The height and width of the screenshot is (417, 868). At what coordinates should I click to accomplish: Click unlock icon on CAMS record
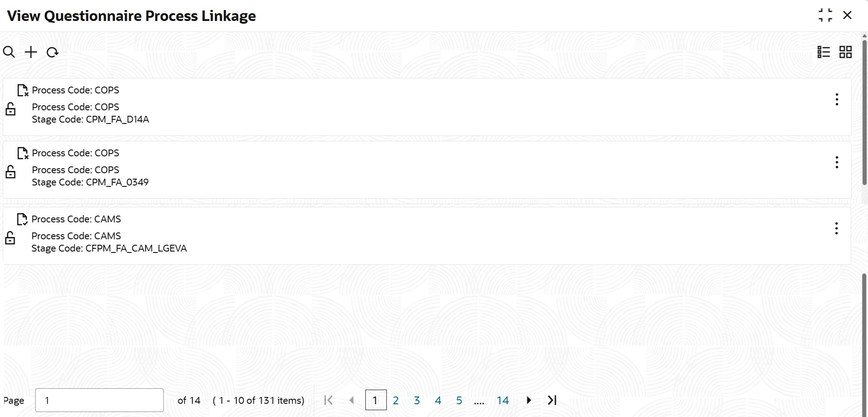click(x=10, y=238)
